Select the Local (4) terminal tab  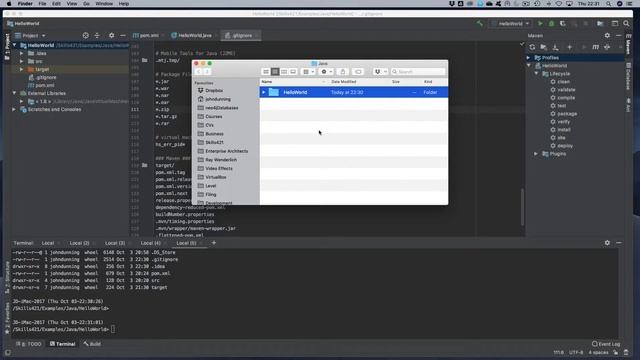point(151,243)
